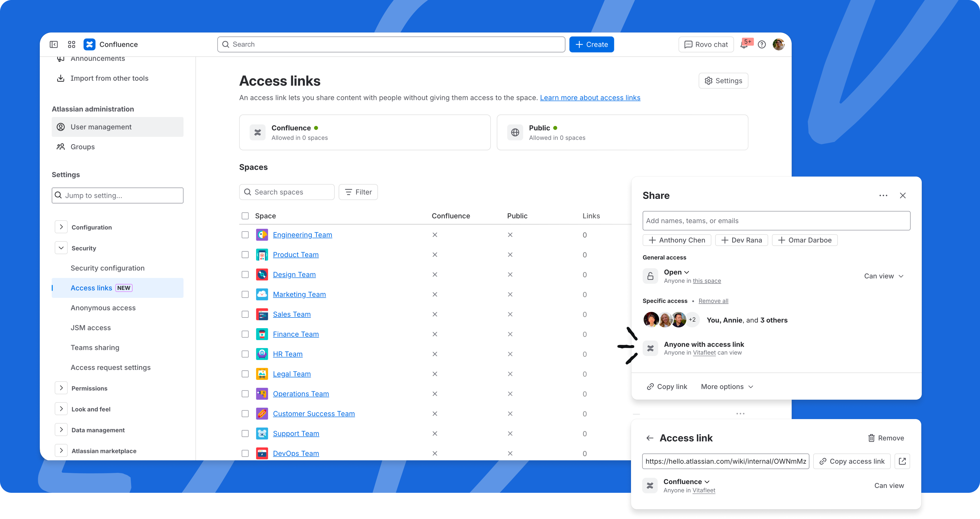980x519 pixels.
Task: Check the Engineering Team row checkbox
Action: pos(245,235)
